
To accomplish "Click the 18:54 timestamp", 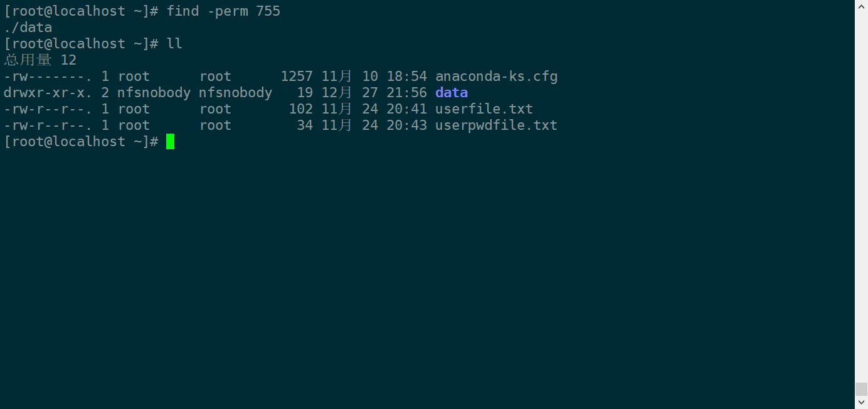I will pyautogui.click(x=406, y=77).
